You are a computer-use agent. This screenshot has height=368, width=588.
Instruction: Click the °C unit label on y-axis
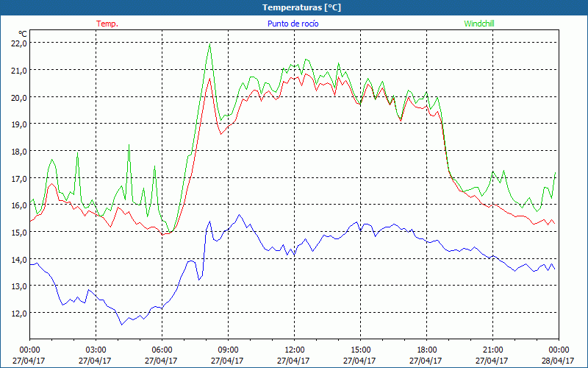[x=23, y=34]
